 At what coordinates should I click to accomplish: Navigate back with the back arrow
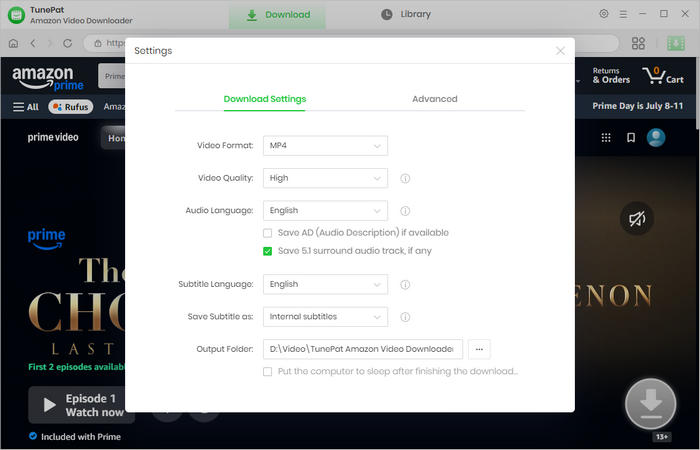33,43
